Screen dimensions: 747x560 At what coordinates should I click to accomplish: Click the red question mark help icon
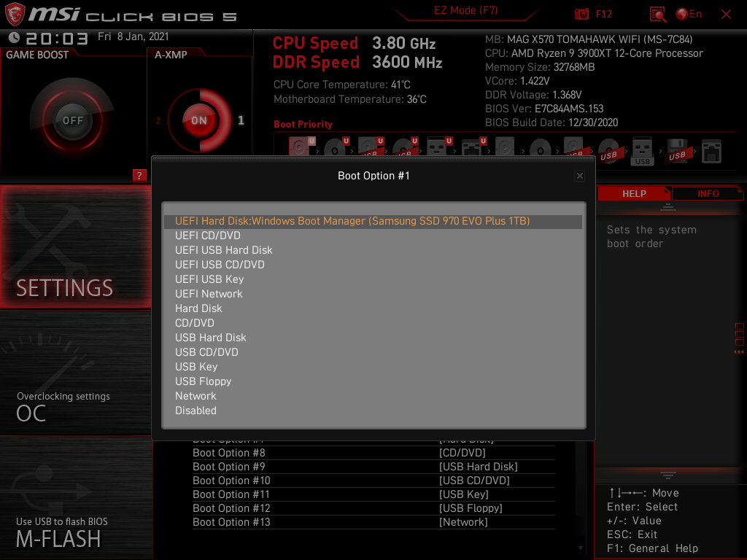coord(139,175)
